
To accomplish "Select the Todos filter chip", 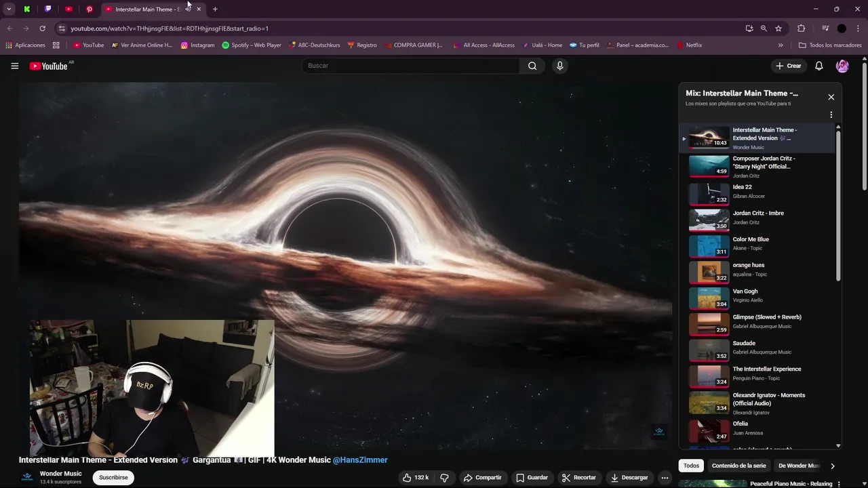I will tap(691, 466).
